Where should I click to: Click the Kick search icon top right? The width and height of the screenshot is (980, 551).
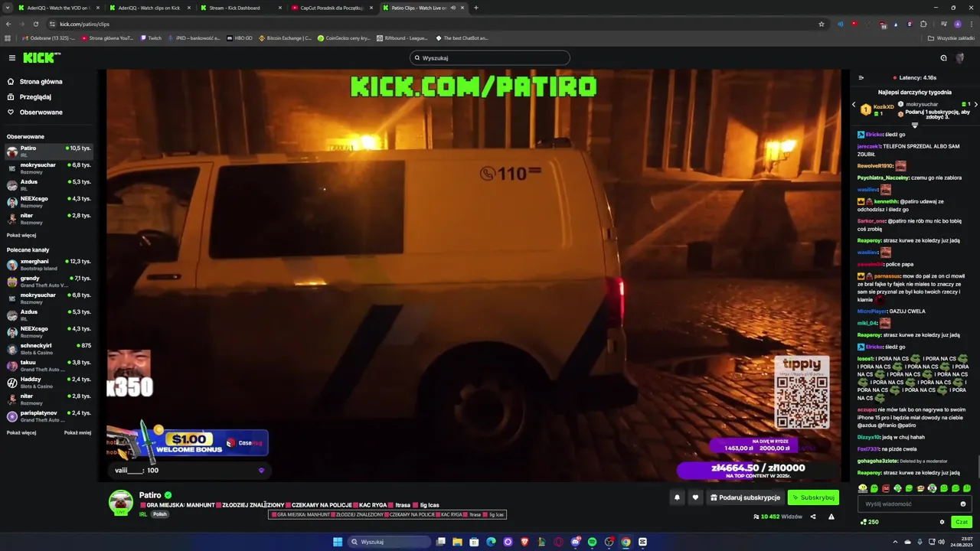943,57
